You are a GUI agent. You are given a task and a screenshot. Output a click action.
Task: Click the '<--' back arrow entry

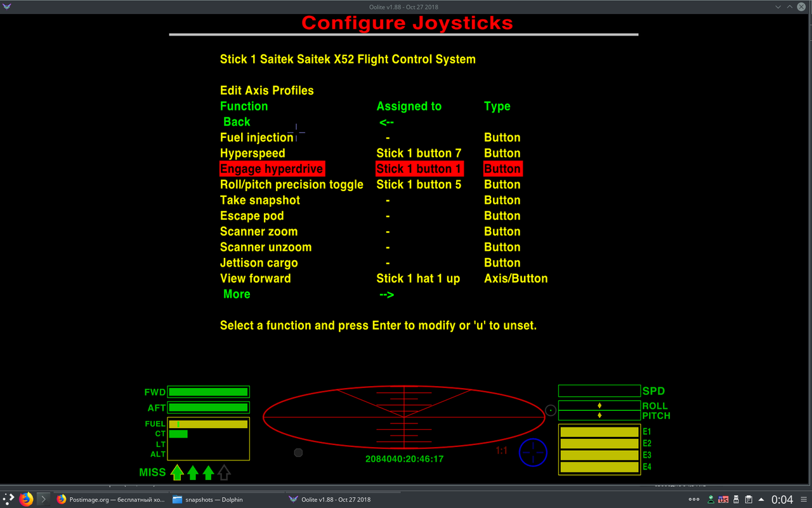(386, 122)
